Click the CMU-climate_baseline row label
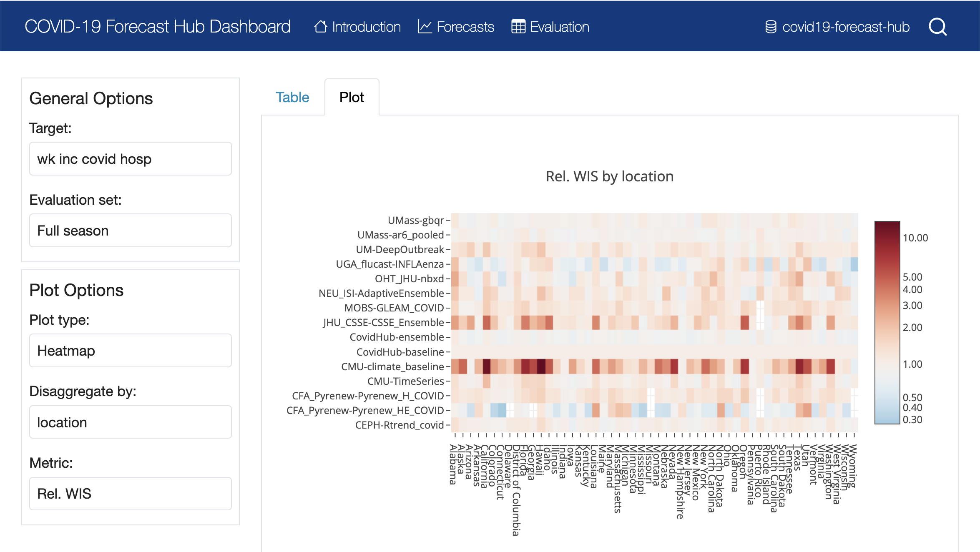Screen dimensions: 980x552 pyautogui.click(x=392, y=366)
